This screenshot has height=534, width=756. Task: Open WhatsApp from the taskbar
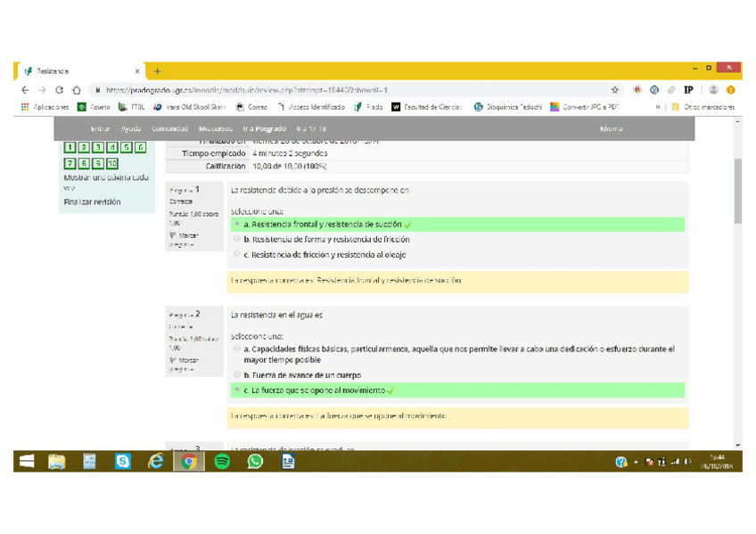pyautogui.click(x=255, y=461)
